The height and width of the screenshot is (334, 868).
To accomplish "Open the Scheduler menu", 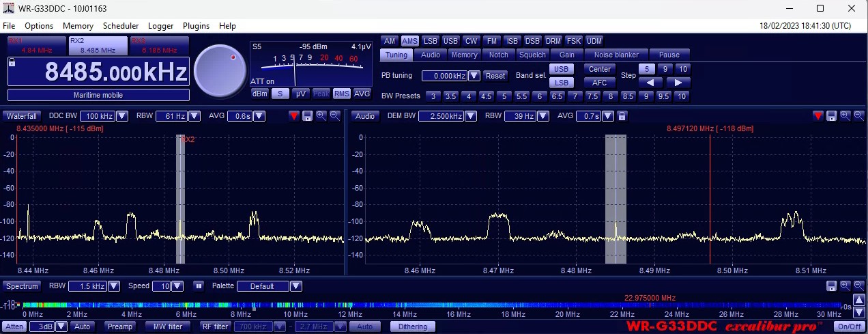I will point(120,26).
